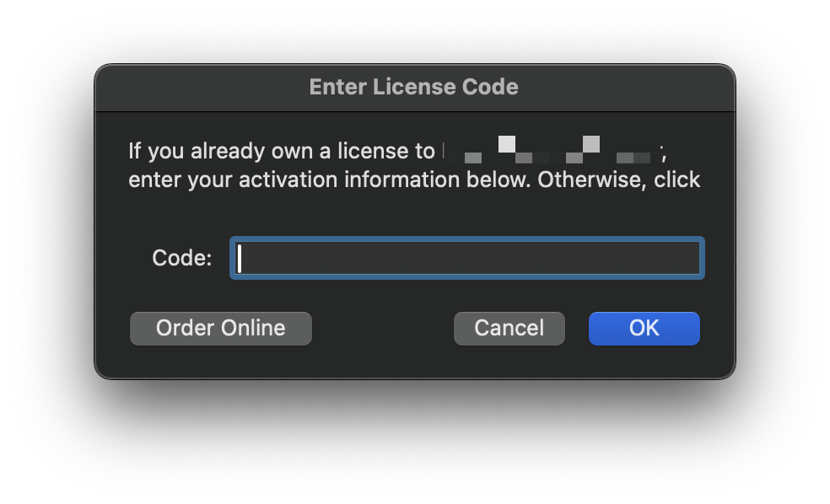Click Order Online to buy a license
The image size is (830, 504).
[x=220, y=328]
